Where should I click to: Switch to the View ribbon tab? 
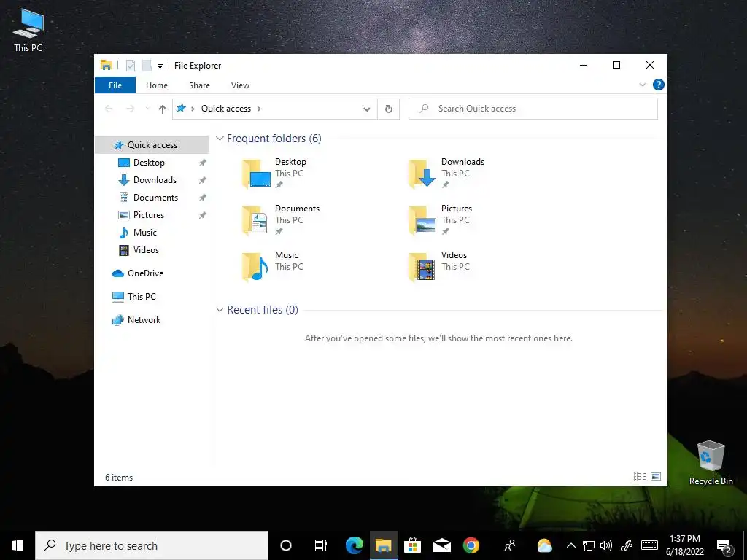[240, 85]
